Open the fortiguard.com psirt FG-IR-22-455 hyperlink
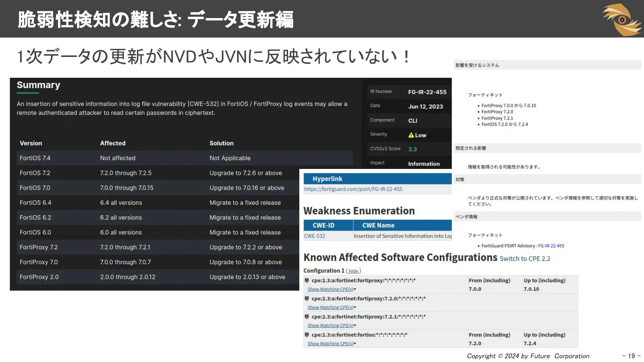The width and height of the screenshot is (644, 362). click(x=353, y=189)
